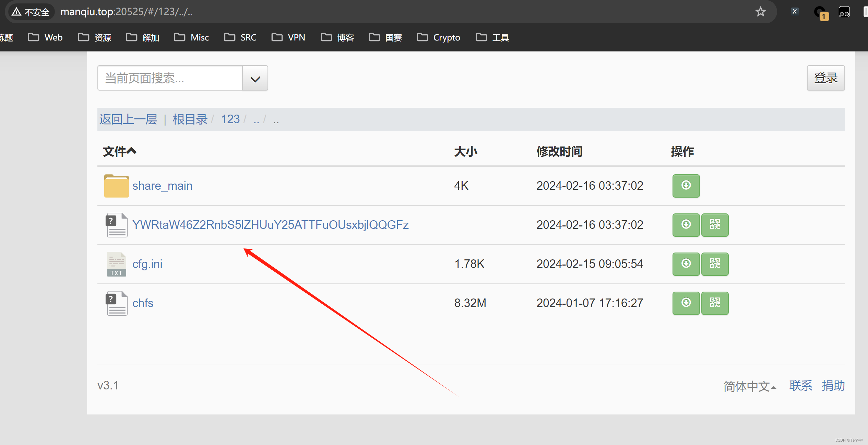
Task: Click the 登录 login button
Action: 826,78
